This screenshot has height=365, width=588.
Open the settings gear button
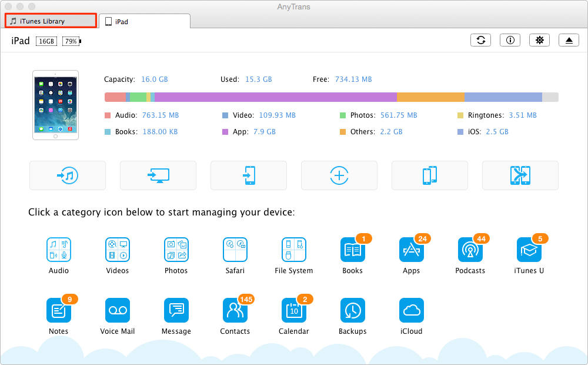(x=539, y=40)
